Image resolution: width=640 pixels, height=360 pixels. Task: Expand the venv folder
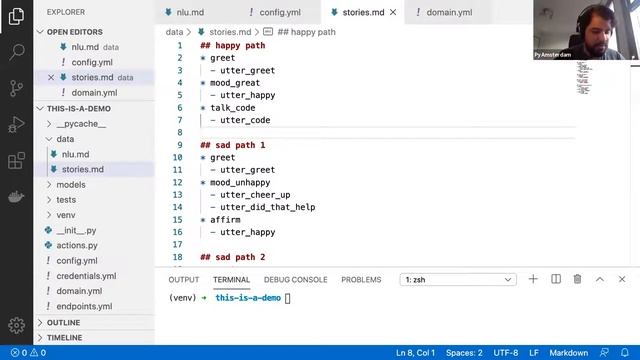[x=66, y=215]
